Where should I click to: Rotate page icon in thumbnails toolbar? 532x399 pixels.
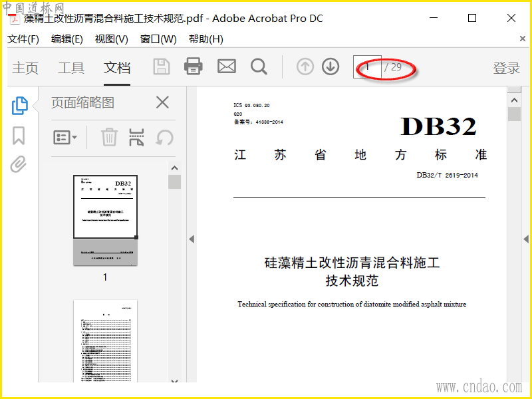tap(164, 138)
